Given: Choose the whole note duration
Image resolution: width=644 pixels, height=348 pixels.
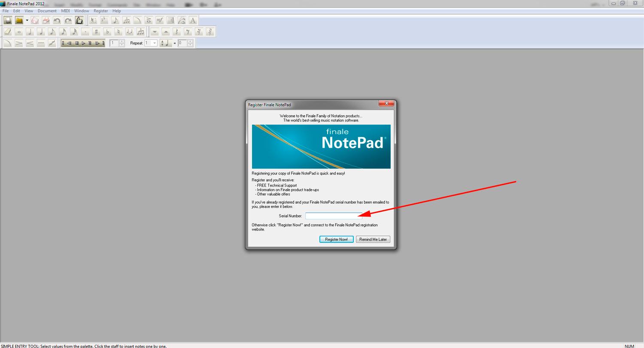Looking at the screenshot, I should pos(19,32).
